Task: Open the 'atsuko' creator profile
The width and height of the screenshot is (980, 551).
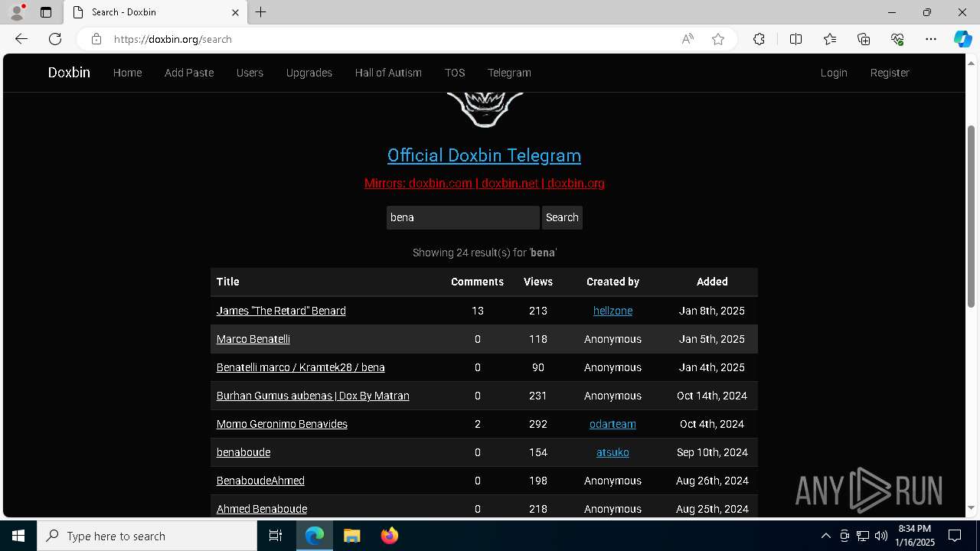Action: (x=612, y=452)
